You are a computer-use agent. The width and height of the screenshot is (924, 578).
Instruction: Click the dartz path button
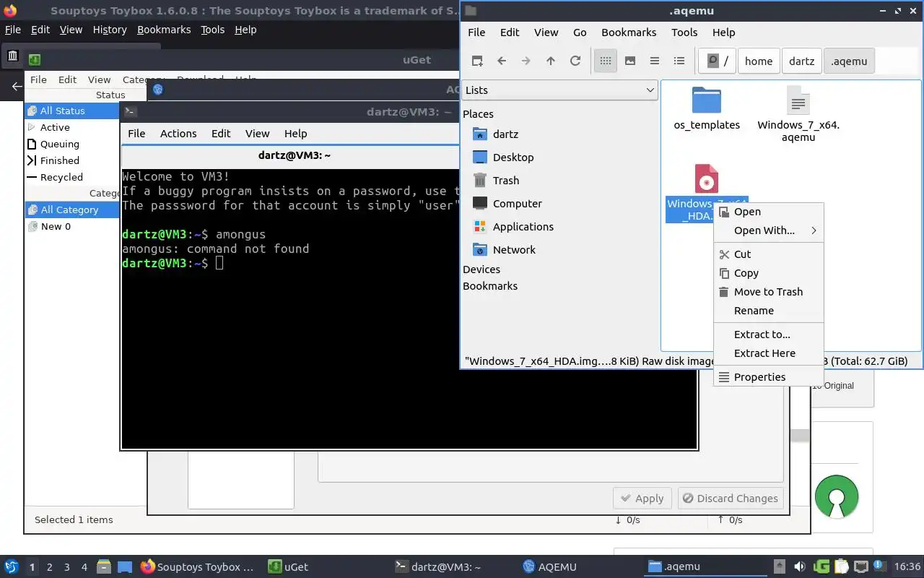[801, 61]
